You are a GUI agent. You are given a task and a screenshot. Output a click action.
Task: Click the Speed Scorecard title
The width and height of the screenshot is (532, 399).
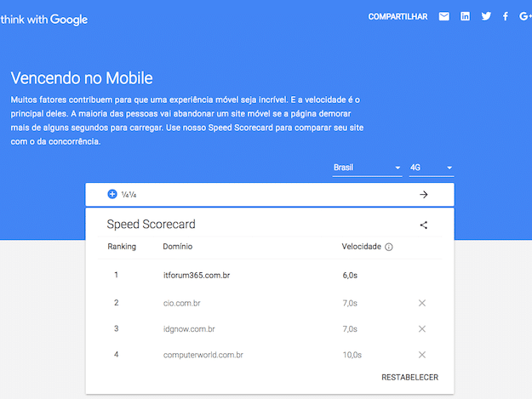(x=151, y=225)
